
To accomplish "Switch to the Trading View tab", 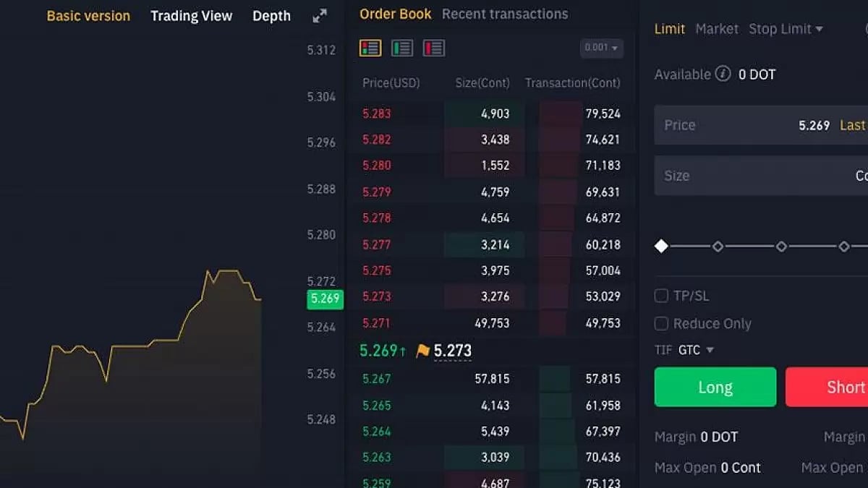I will tap(191, 15).
